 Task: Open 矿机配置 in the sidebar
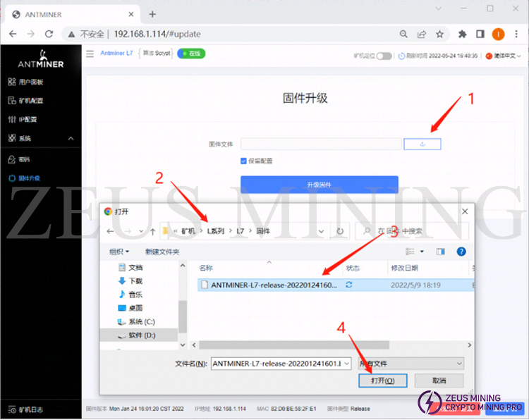pos(31,100)
